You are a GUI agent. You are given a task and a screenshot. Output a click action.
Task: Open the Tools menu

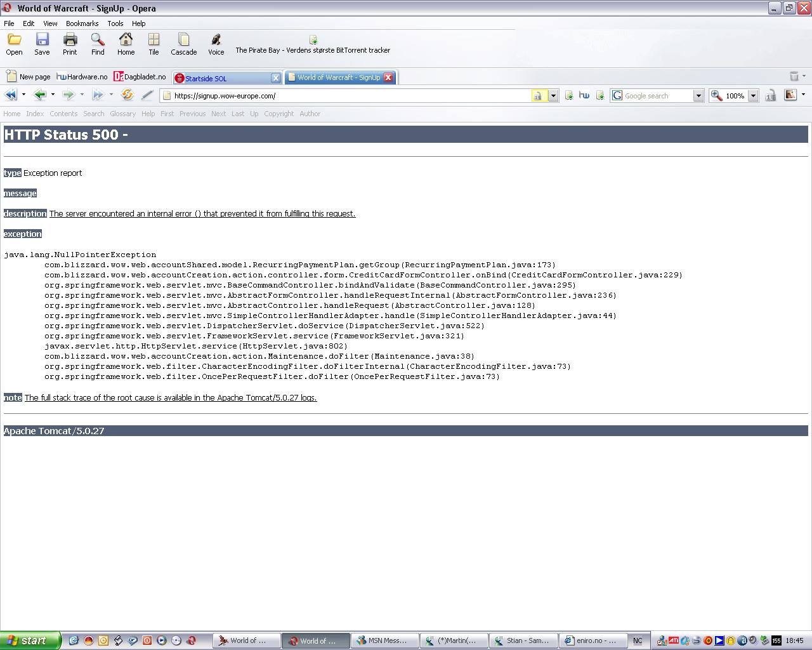(x=115, y=23)
